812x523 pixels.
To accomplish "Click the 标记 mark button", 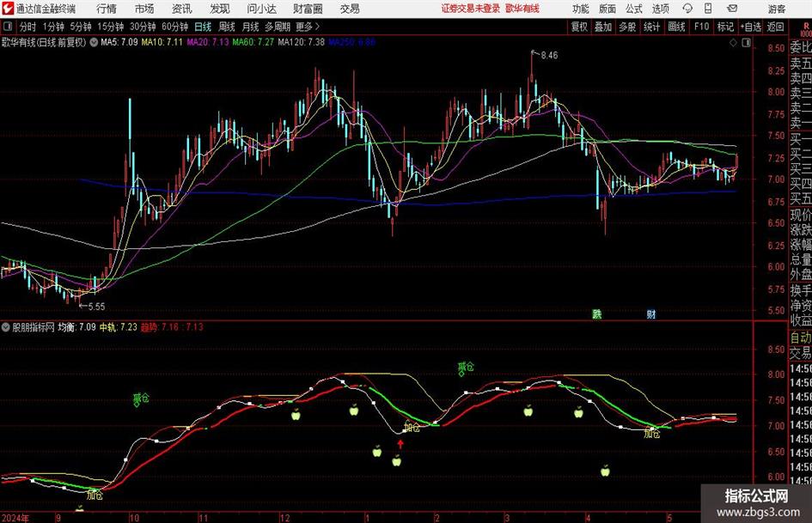I will pos(725,27).
